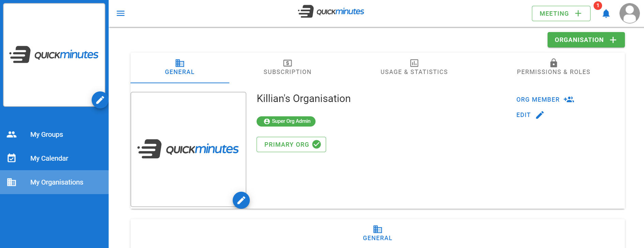Click the My Organisations building icon

coord(12,182)
